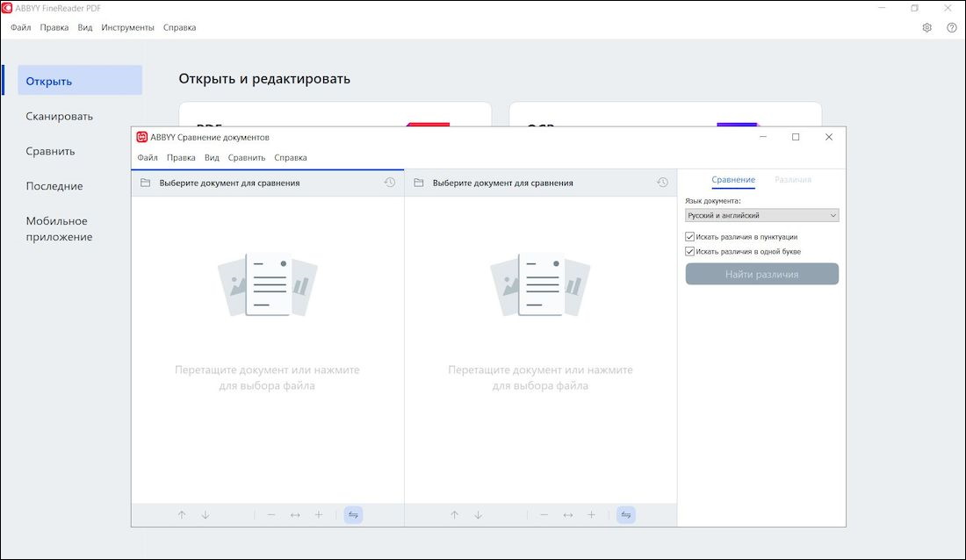Image resolution: width=966 pixels, height=560 pixels.
Task: Click ABBYY FineReader PDF app logo icon
Action: [x=7, y=8]
